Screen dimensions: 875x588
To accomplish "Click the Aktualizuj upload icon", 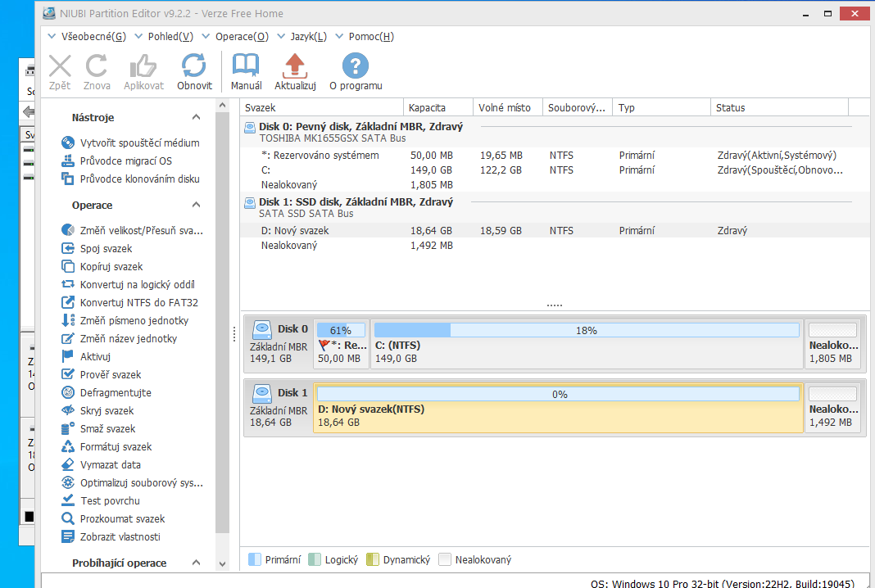I will pos(295,66).
